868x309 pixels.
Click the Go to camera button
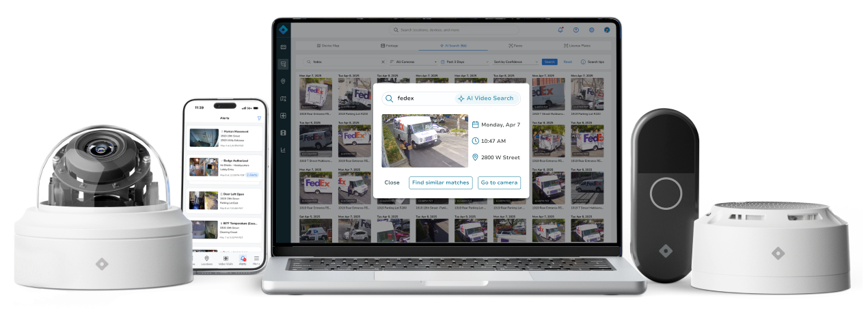click(499, 183)
